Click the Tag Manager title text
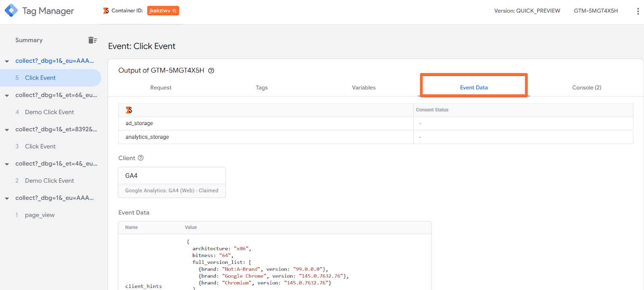 [48, 11]
